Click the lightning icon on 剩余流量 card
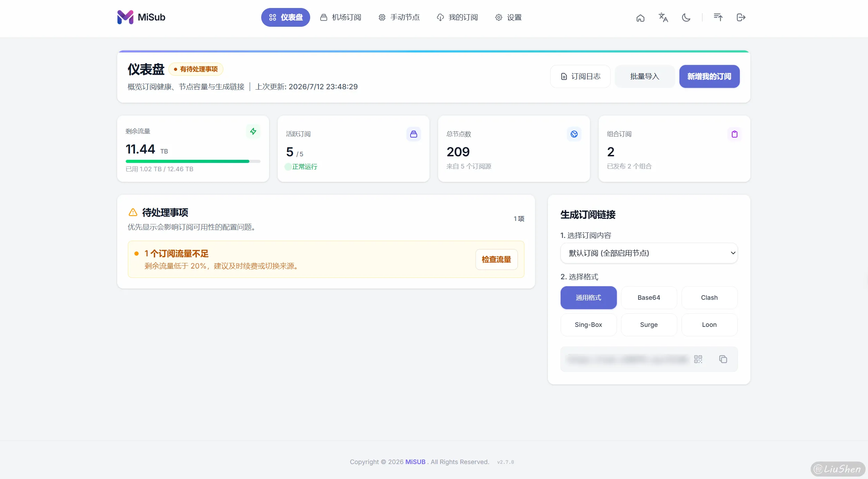Viewport: 868px width, 479px height. [x=253, y=131]
